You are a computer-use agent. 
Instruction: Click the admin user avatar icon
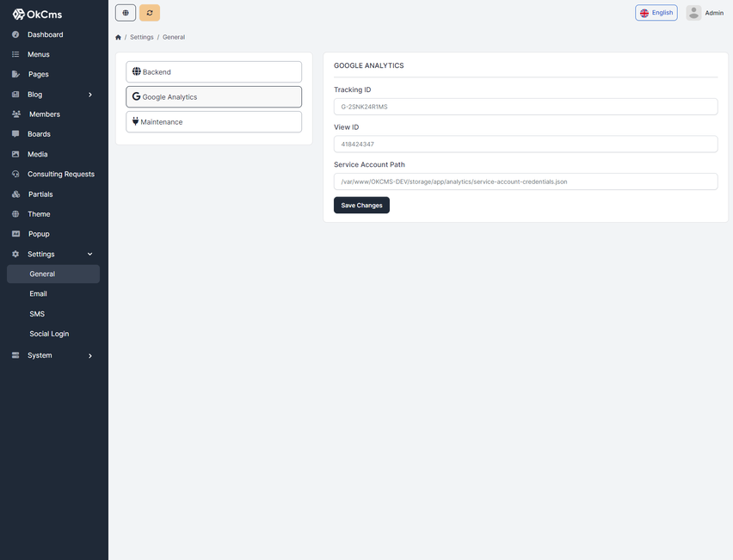[693, 13]
